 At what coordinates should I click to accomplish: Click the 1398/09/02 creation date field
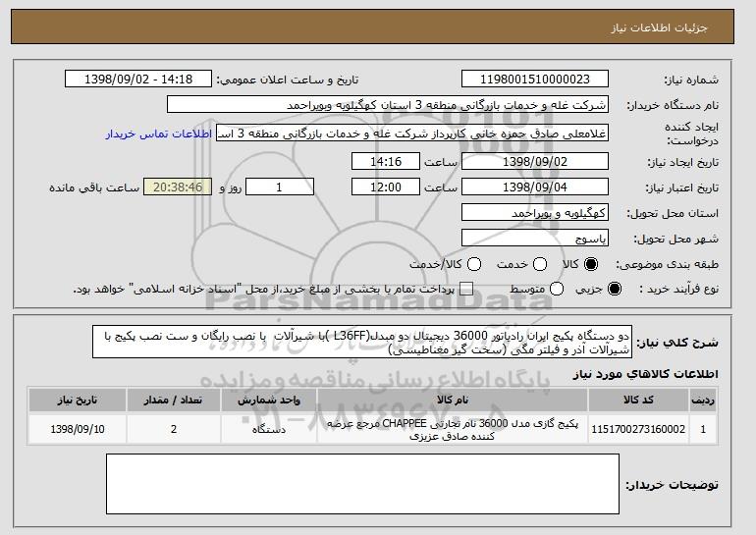coord(534,161)
